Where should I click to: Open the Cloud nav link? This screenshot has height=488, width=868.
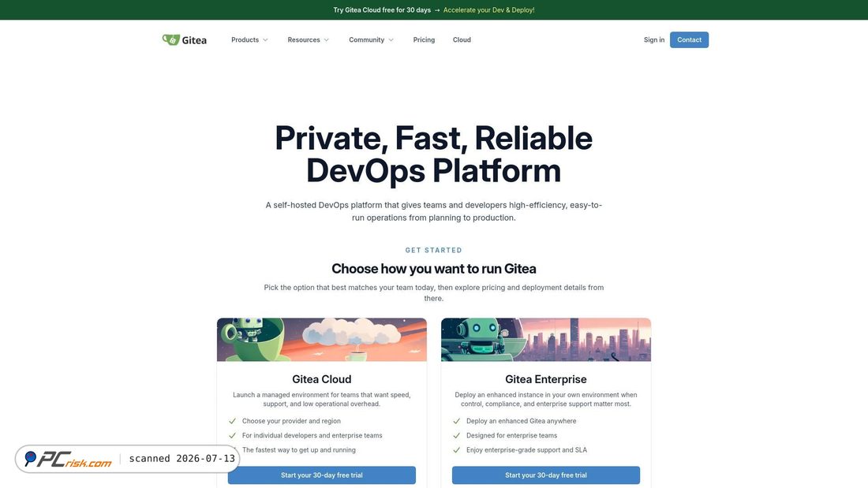pos(462,40)
